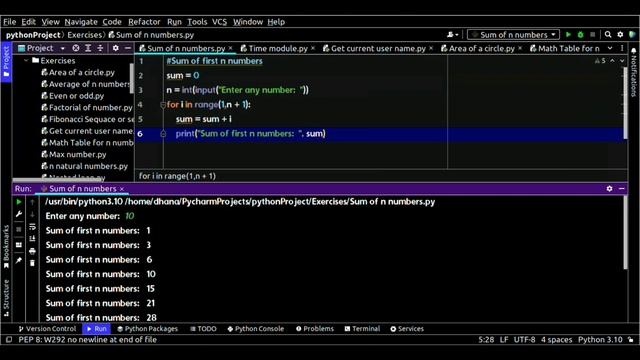Start debugging with the green bug icon
Viewport: 640px width, 360px height.
point(580,35)
